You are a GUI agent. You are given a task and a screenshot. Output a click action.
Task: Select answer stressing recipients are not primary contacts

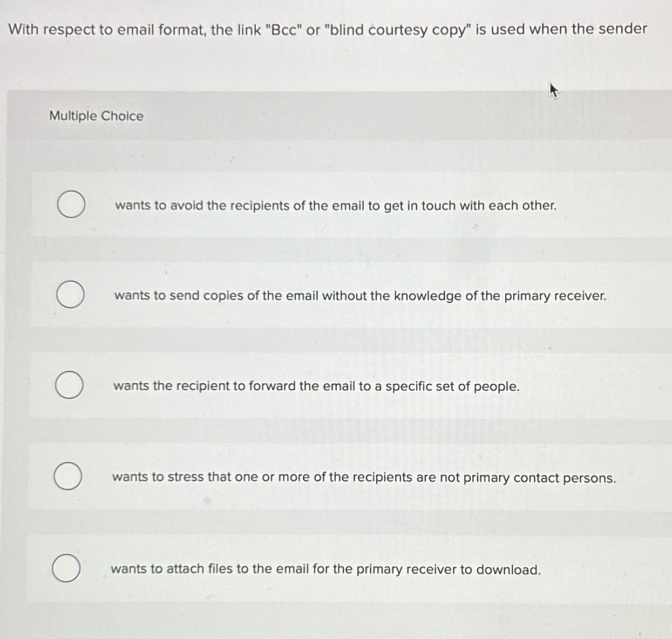coord(364,477)
